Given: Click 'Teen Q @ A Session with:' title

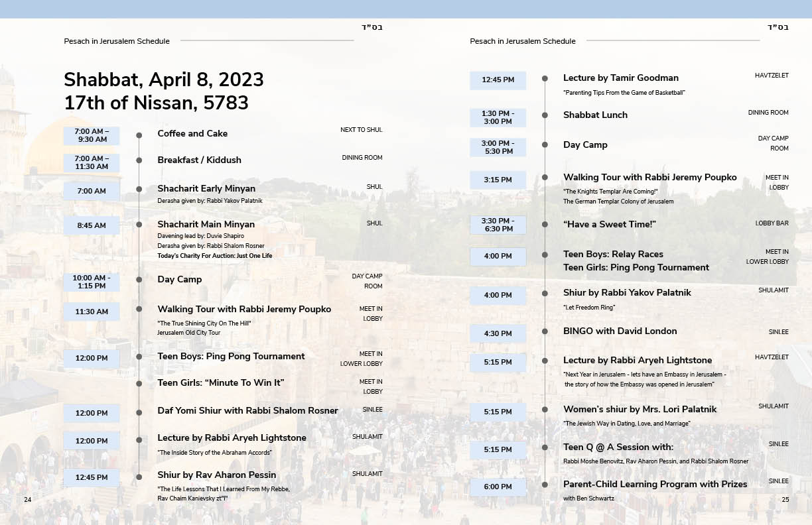Looking at the screenshot, I should coord(618,447).
